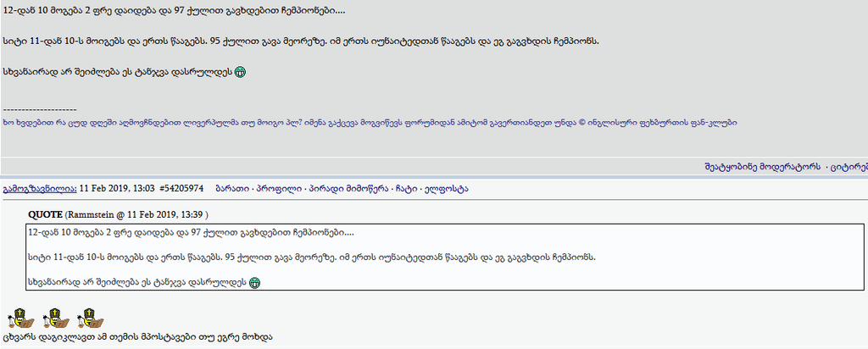Open the შეატყობინე მოდერატორს report link
The image size is (868, 349).
tap(762, 167)
